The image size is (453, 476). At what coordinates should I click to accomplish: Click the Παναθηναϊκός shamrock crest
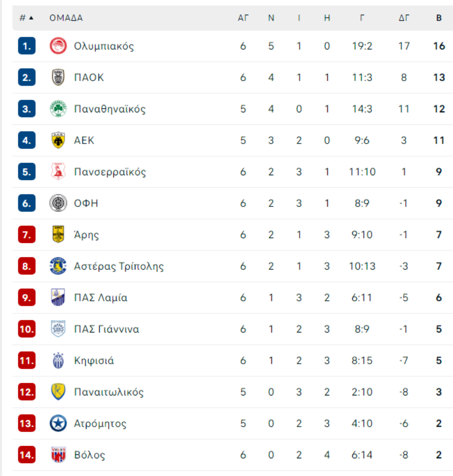click(58, 109)
